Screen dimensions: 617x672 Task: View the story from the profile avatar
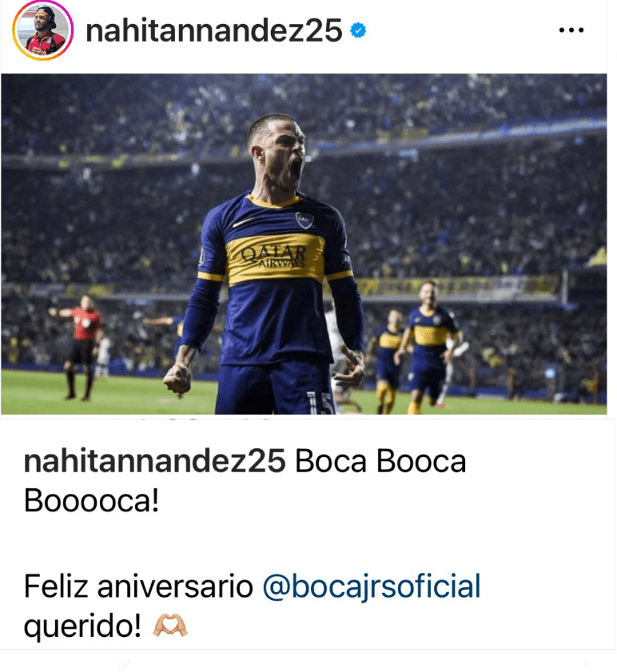tap(43, 30)
